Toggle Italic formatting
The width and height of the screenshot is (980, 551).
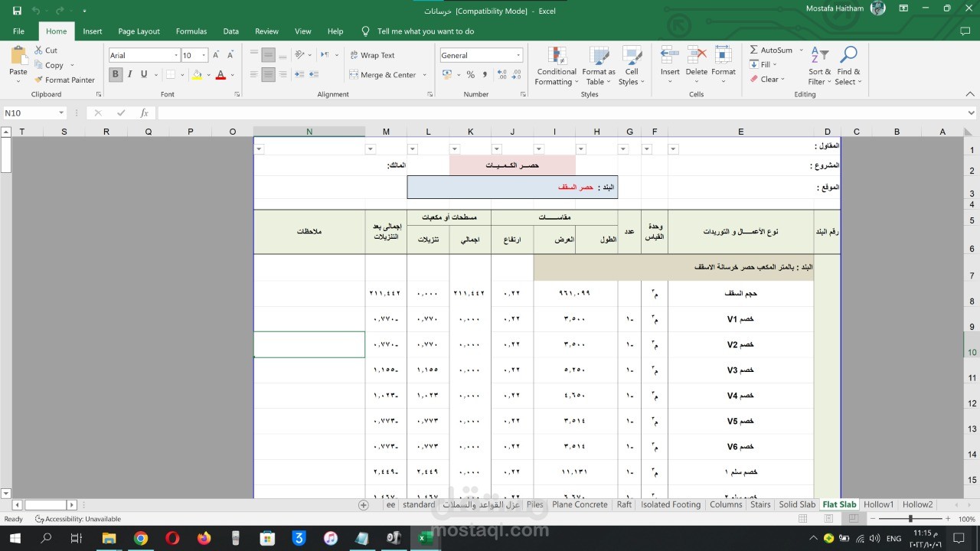[x=129, y=74]
